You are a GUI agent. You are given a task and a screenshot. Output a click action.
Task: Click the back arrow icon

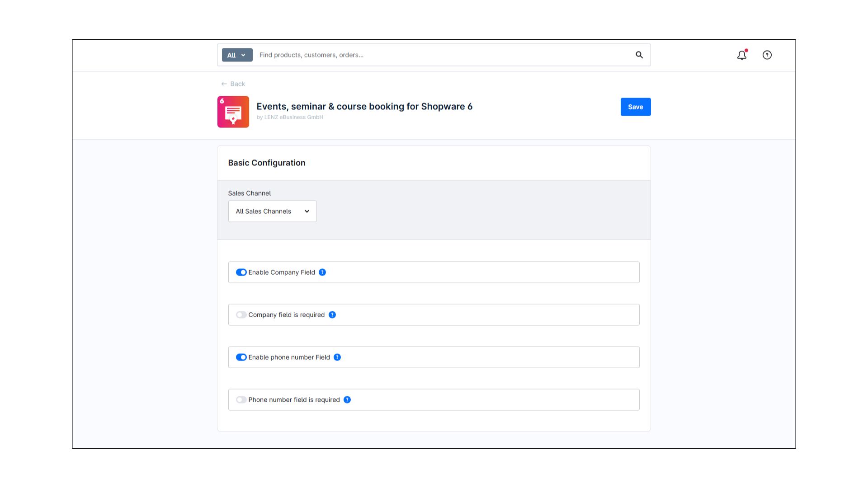point(224,84)
